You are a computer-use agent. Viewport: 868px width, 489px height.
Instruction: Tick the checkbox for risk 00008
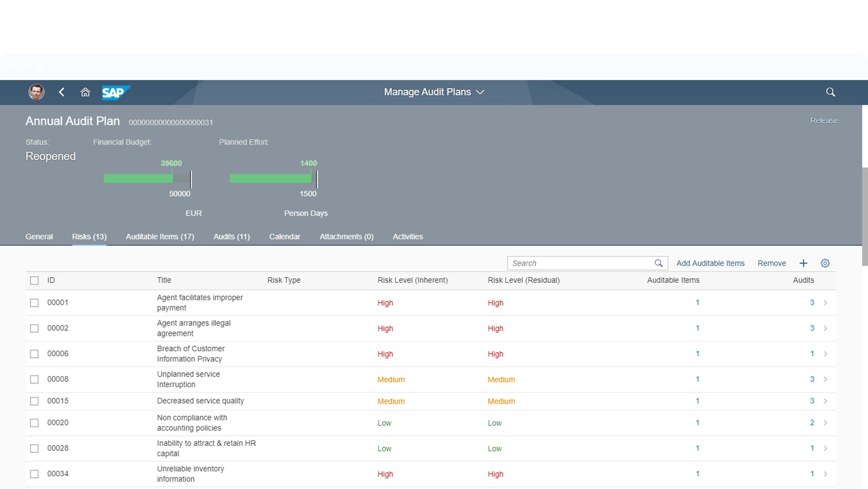34,379
